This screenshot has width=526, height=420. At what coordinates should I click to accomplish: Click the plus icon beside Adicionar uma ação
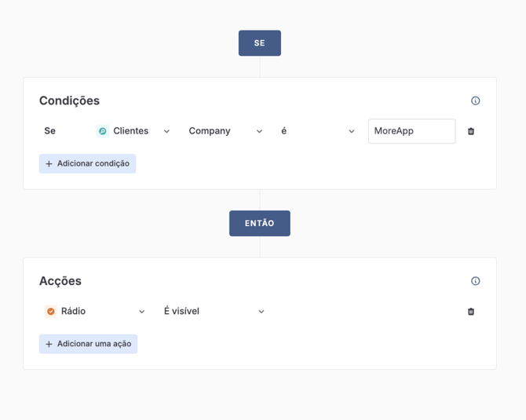(x=49, y=344)
